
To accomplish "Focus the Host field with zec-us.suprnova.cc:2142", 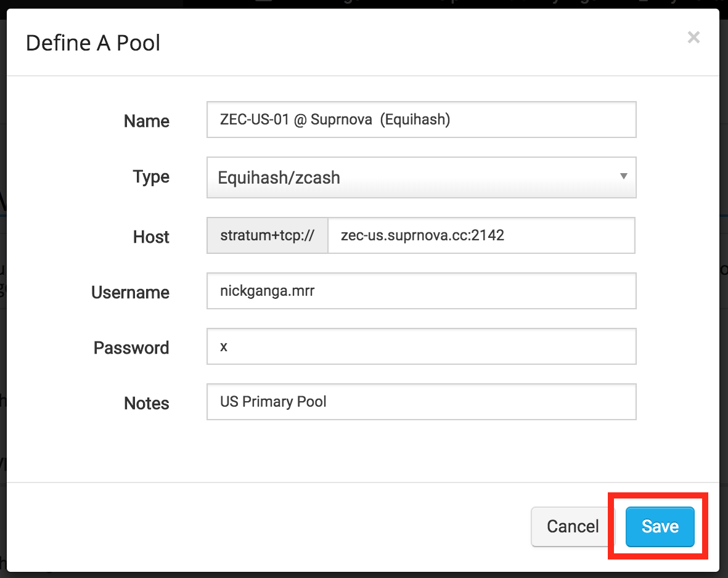I will point(481,235).
